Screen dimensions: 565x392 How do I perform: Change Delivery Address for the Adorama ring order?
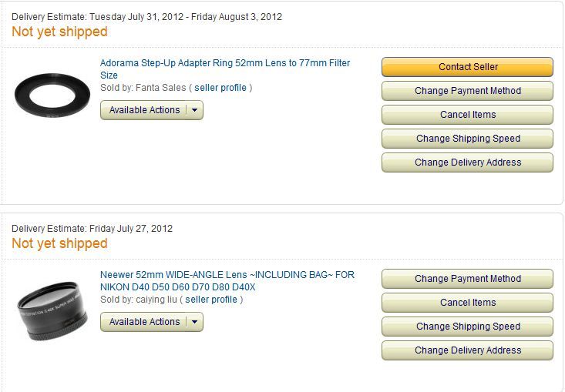pyautogui.click(x=467, y=162)
